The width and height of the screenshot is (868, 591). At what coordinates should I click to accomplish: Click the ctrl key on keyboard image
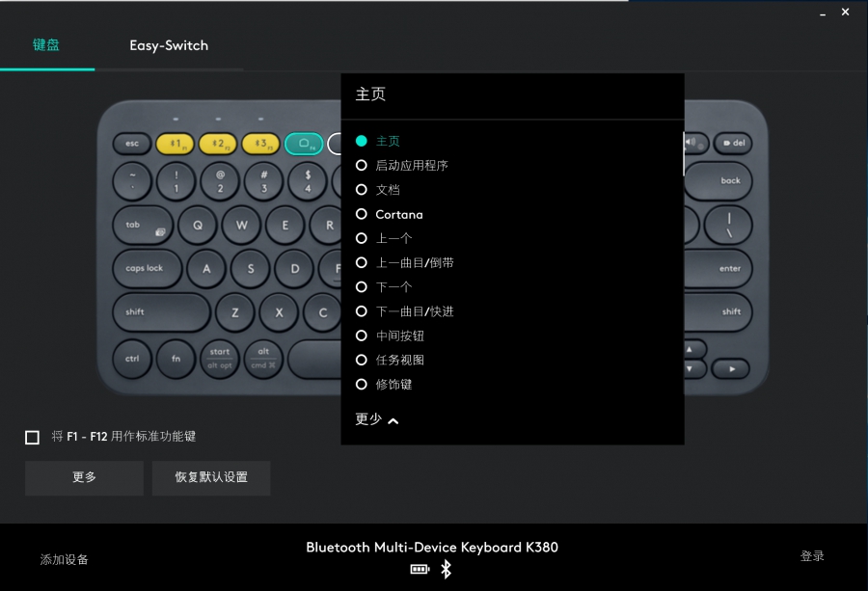[132, 359]
